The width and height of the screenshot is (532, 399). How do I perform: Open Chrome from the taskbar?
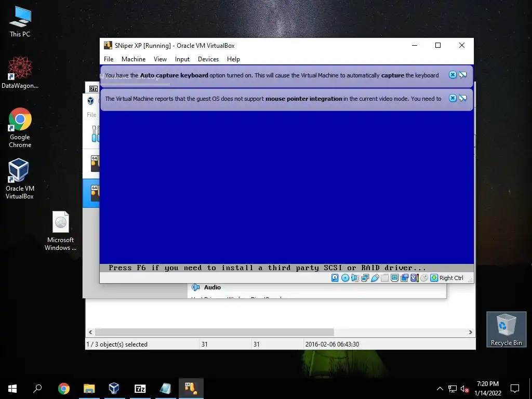pos(64,389)
